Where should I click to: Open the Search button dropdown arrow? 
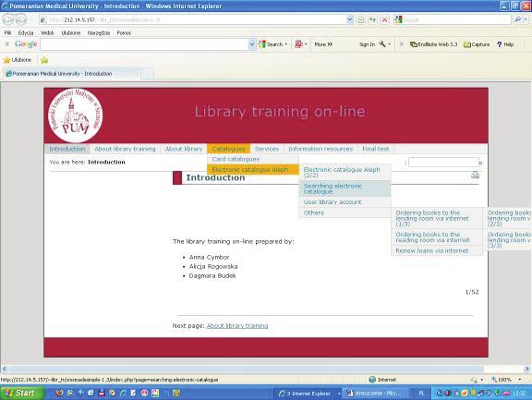(286, 44)
